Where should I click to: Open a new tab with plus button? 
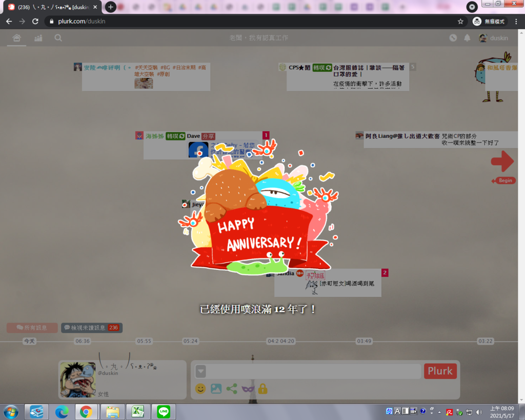[111, 7]
